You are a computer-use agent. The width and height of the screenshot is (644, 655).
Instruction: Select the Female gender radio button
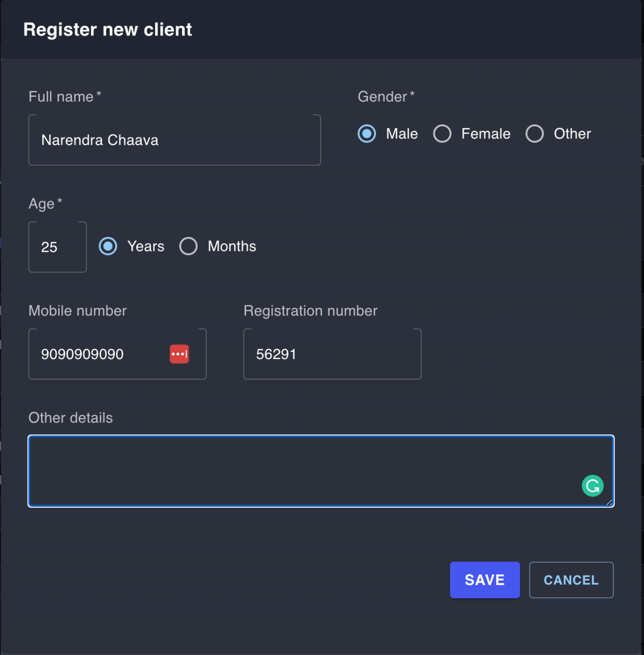click(442, 133)
